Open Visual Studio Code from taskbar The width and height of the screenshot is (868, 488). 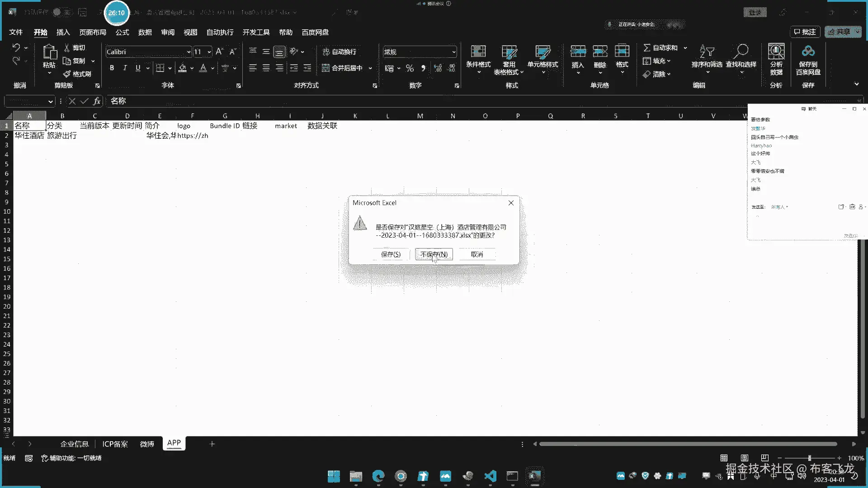490,476
